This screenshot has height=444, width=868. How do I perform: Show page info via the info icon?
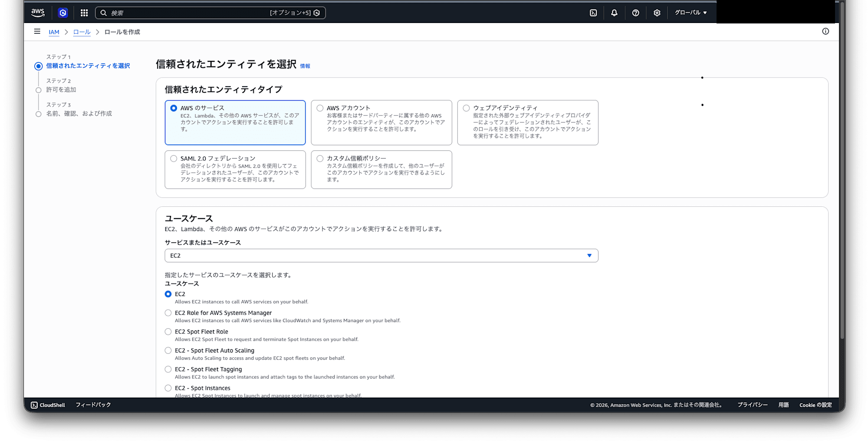point(825,31)
